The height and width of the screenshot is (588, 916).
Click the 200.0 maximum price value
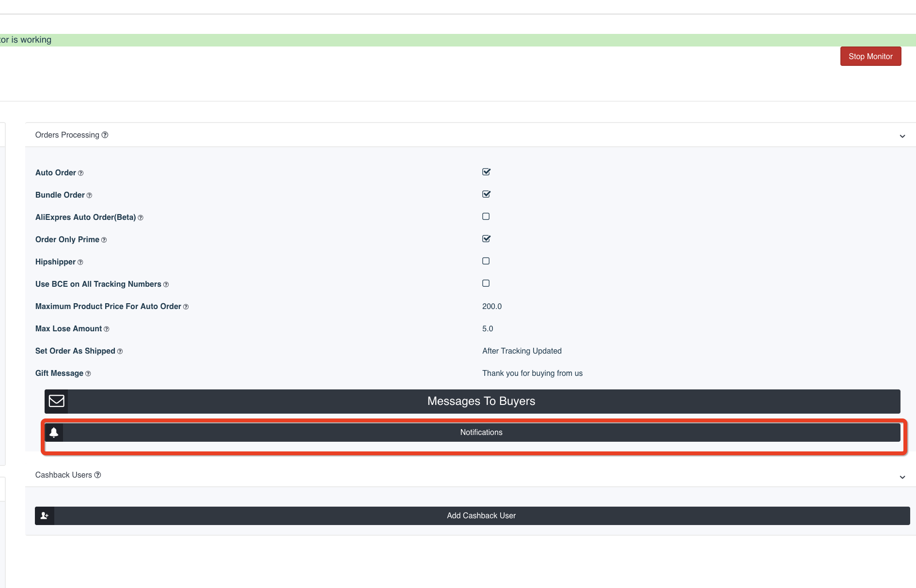(492, 307)
